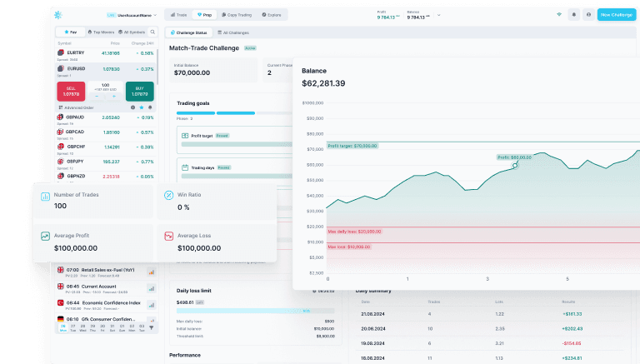Open the Copy Trading section
Viewport: 640px width, 364px height.
point(237,15)
